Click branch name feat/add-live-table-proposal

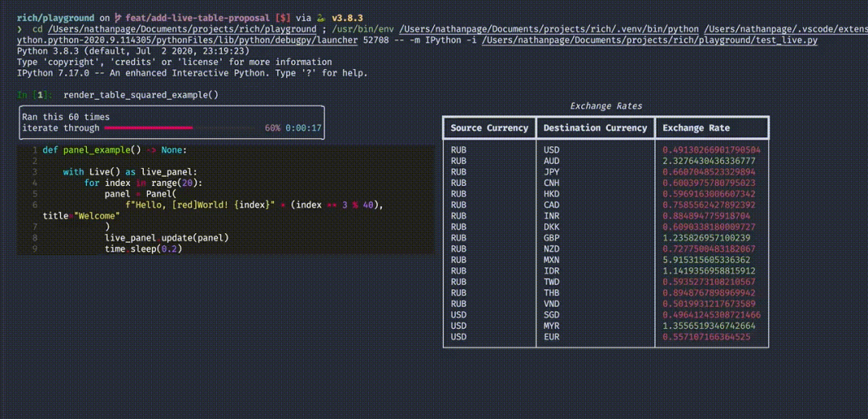[197, 18]
